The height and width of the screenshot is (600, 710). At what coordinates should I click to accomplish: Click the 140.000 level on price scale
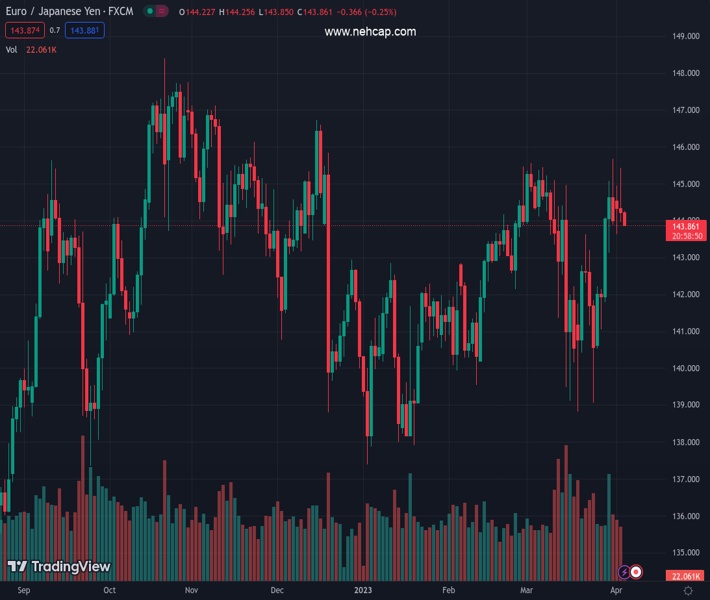click(x=685, y=368)
